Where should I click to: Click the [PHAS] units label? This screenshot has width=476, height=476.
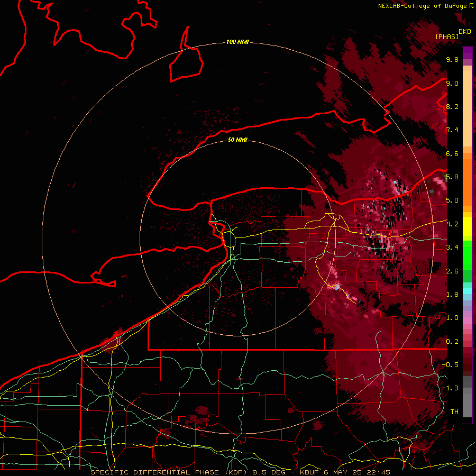447,36
